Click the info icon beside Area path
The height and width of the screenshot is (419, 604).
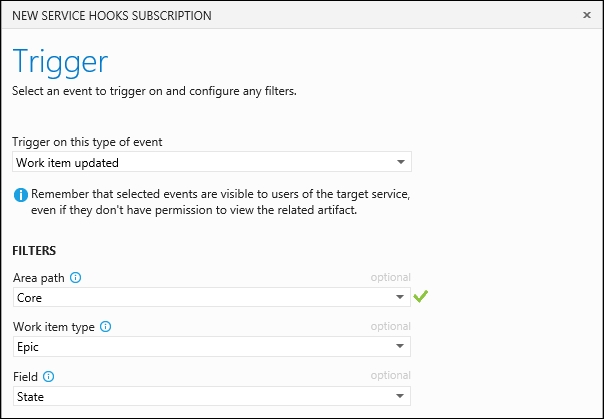coord(76,277)
